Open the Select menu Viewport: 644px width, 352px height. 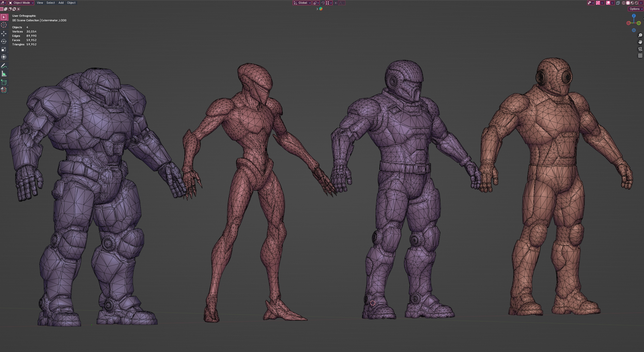coord(51,3)
